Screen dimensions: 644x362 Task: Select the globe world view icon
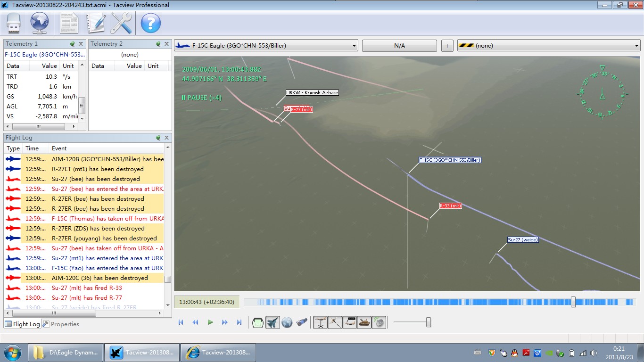click(x=287, y=322)
